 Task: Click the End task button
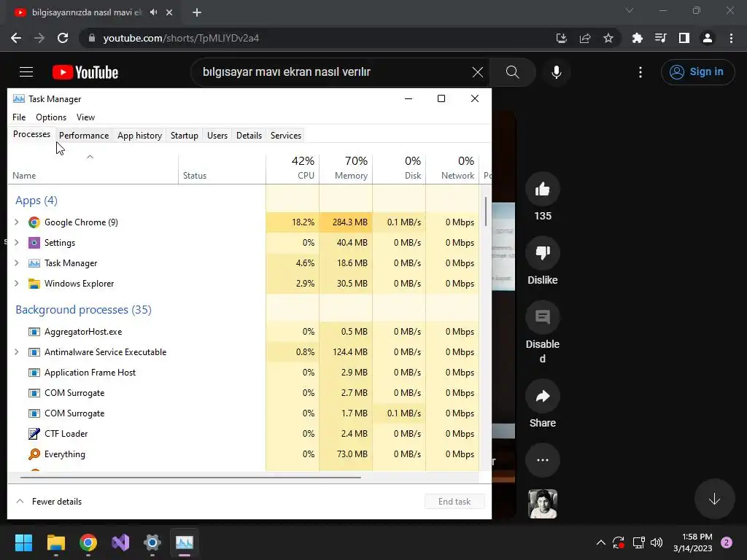click(x=454, y=502)
